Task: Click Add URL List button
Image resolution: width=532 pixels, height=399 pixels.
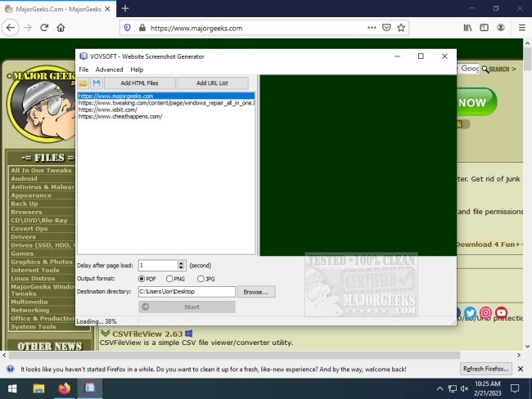Action: point(213,83)
